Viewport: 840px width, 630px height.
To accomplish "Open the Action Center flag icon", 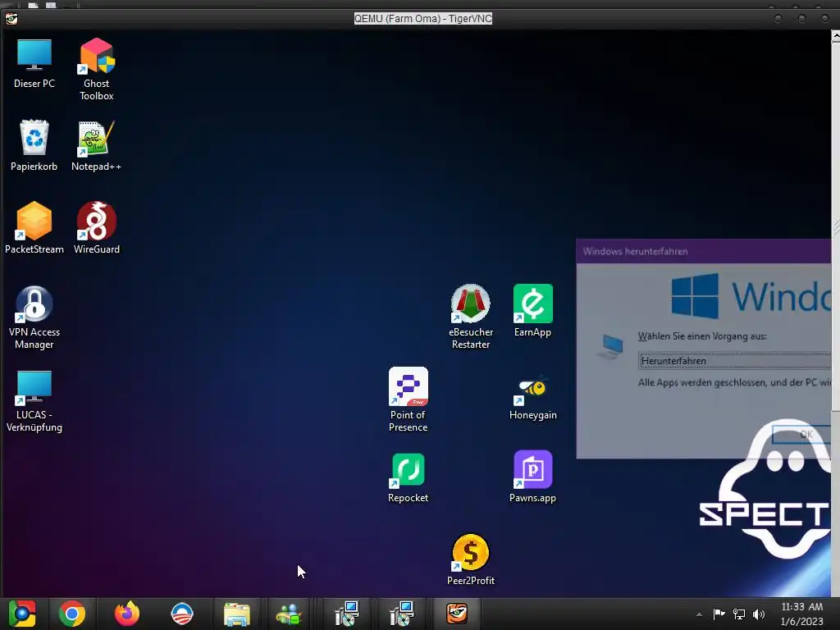I will point(719,614).
